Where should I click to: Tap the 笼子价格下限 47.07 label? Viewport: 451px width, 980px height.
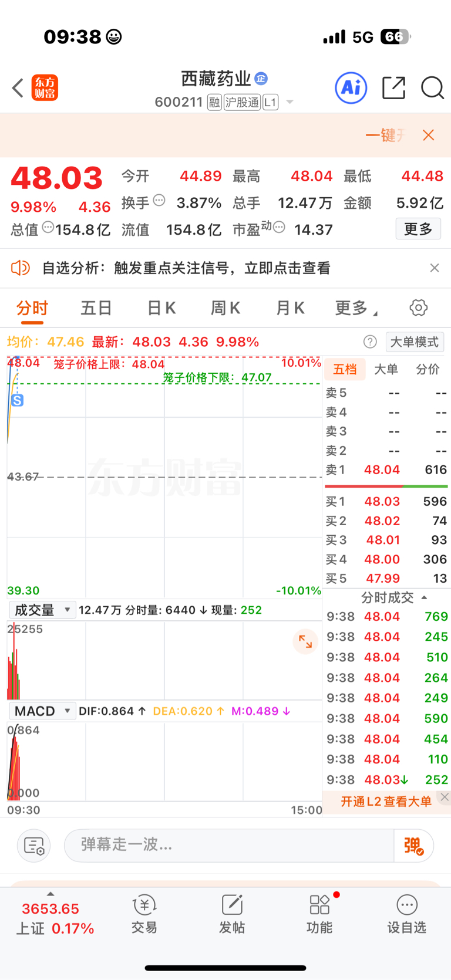click(x=217, y=377)
